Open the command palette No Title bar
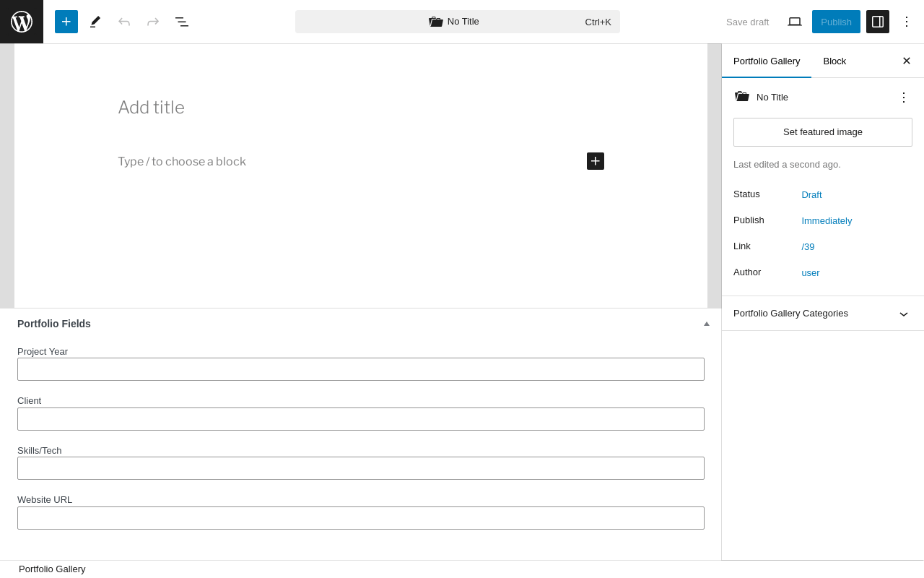 tap(458, 22)
